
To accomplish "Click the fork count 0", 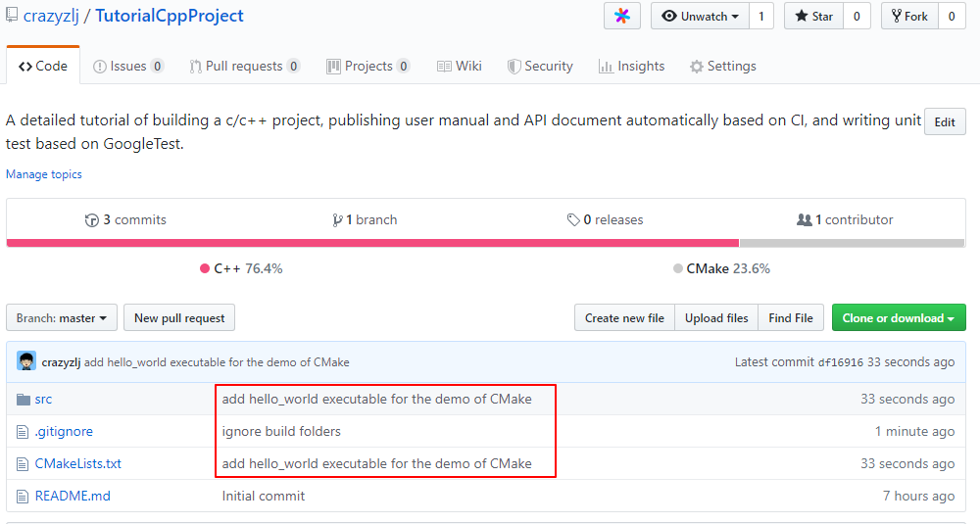I will point(952,17).
